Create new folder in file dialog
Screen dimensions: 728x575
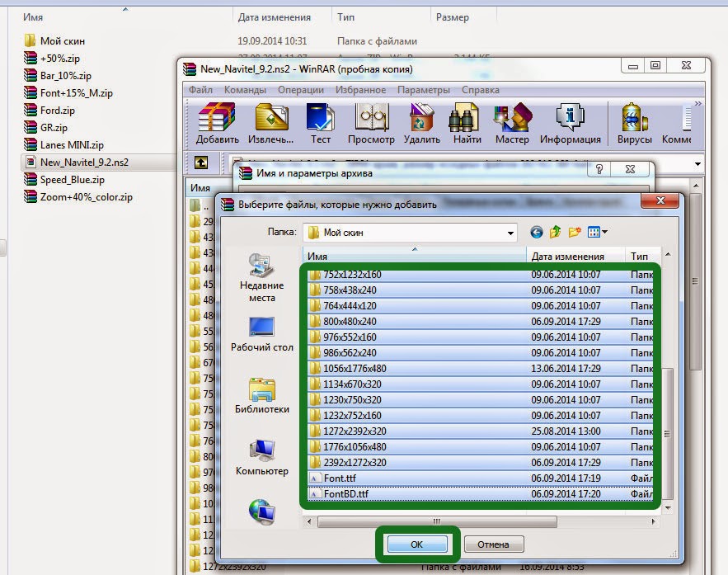[575, 232]
